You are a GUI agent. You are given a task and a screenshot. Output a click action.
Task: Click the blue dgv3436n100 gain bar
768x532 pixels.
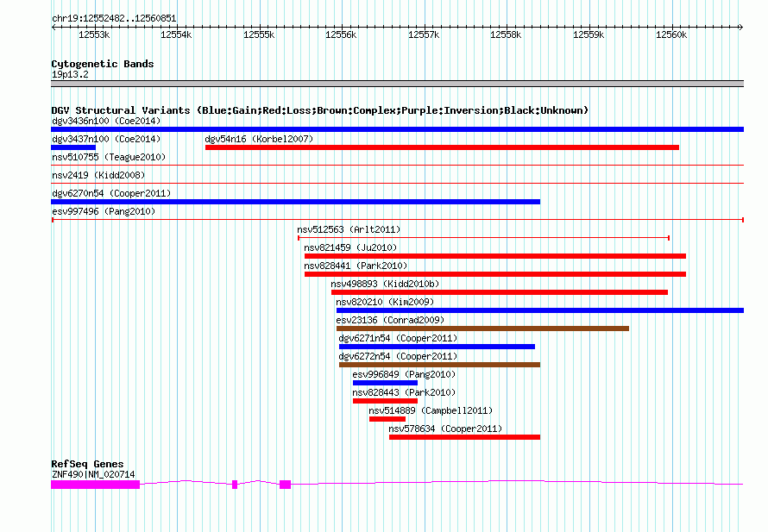[x=397, y=129]
